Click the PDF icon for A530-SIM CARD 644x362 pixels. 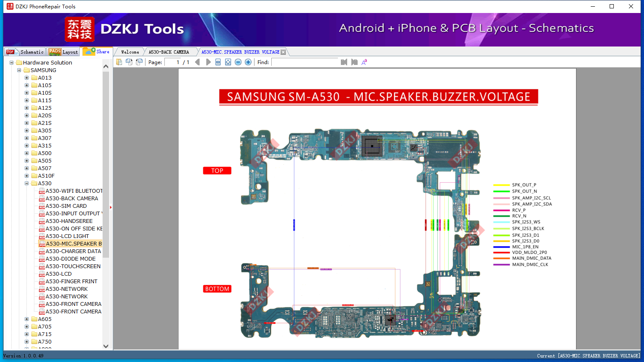pyautogui.click(x=42, y=206)
